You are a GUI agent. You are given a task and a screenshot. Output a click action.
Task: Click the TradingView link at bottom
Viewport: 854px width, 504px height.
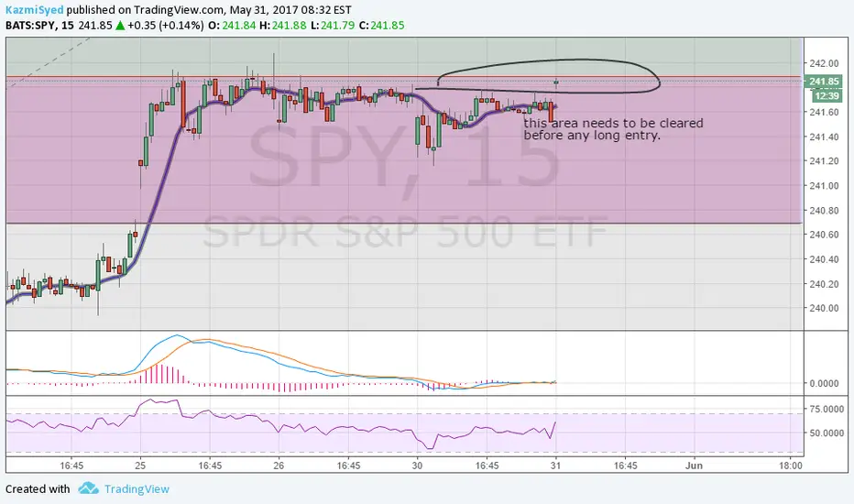[x=137, y=488]
